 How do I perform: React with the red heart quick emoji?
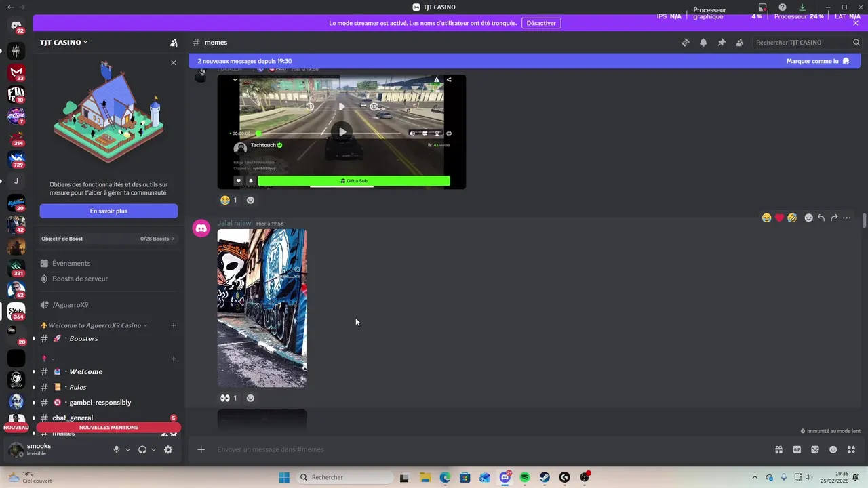point(779,218)
